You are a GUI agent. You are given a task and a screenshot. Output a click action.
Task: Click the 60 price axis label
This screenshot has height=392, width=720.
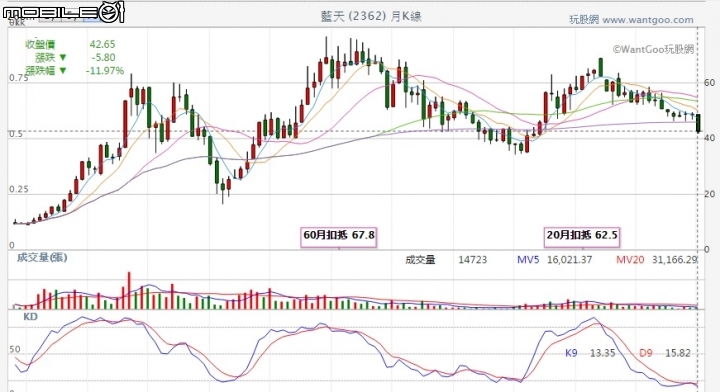709,83
